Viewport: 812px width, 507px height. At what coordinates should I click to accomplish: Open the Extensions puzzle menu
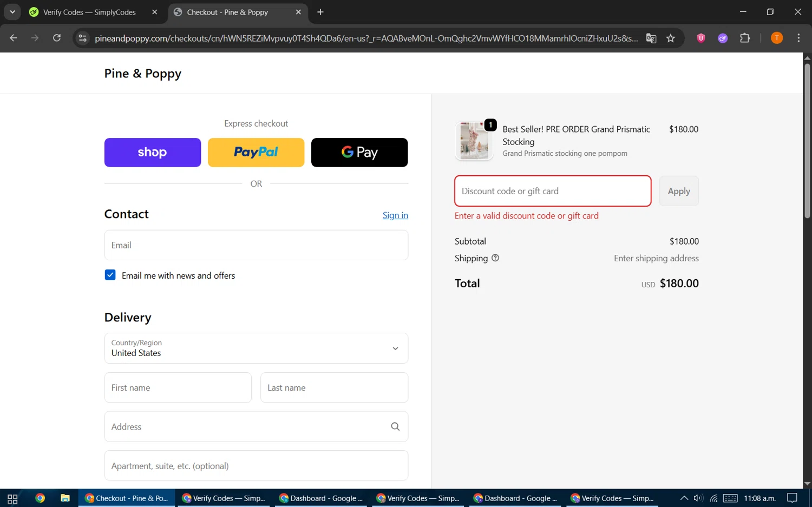(745, 38)
